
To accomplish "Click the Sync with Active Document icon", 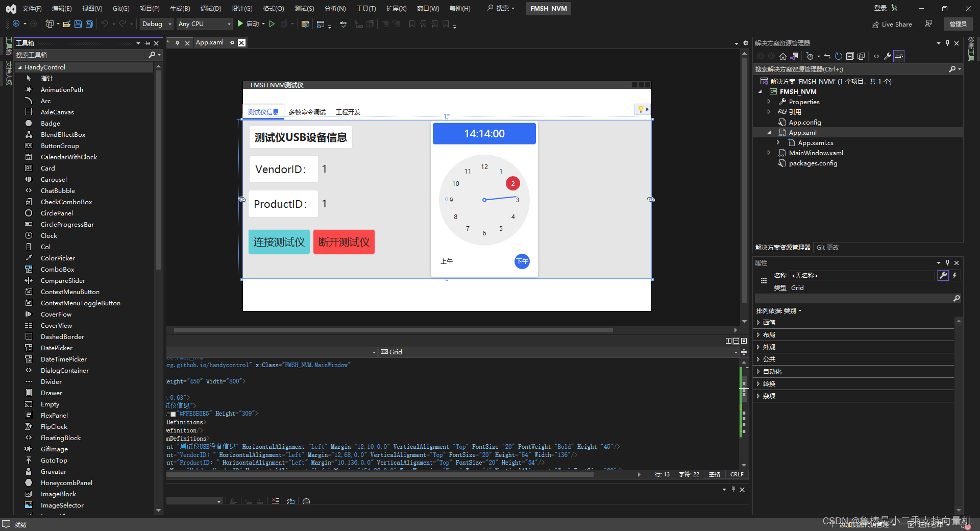I will click(x=827, y=56).
